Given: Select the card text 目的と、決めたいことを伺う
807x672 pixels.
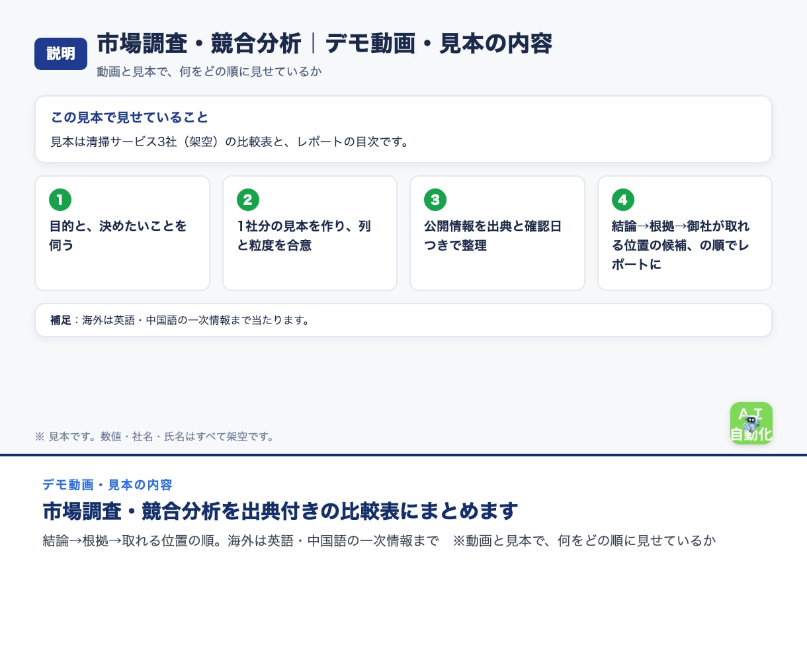Looking at the screenshot, I should tap(118, 235).
